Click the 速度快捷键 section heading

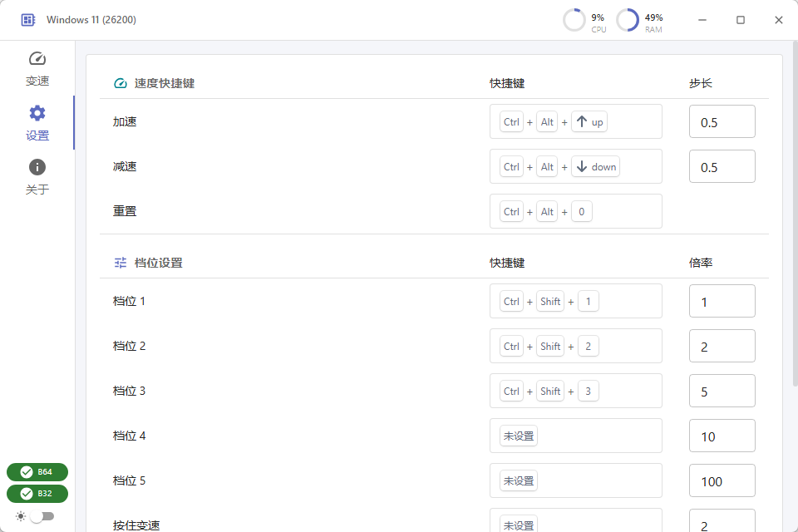[165, 83]
